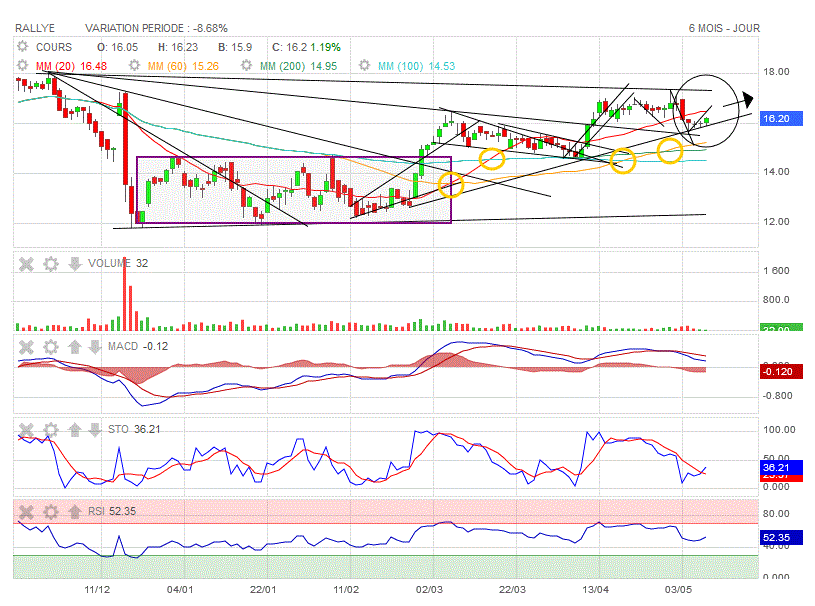Move MACD panel down with arrow
Screen dimensions: 815x606
[95, 347]
